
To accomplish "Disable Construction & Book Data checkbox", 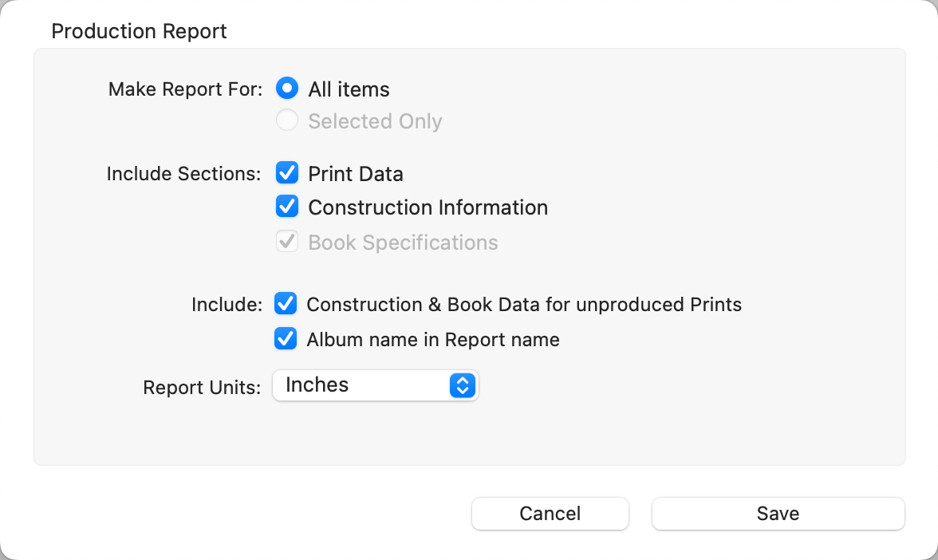I will (x=286, y=304).
